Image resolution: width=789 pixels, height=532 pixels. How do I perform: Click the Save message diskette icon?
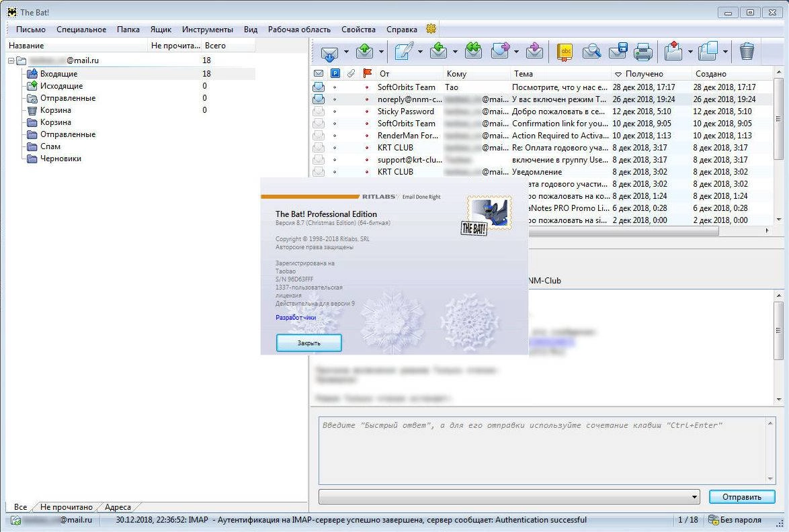[x=618, y=51]
